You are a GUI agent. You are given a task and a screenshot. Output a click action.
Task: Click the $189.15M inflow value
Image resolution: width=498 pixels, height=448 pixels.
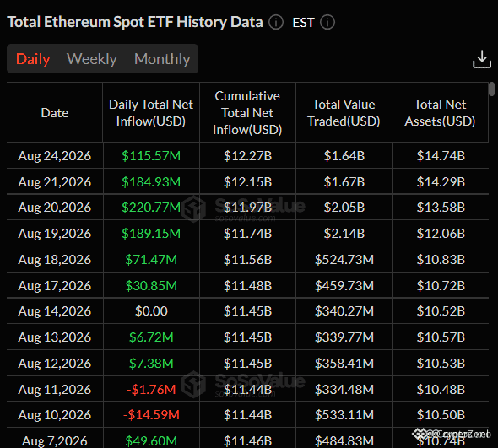click(x=151, y=234)
